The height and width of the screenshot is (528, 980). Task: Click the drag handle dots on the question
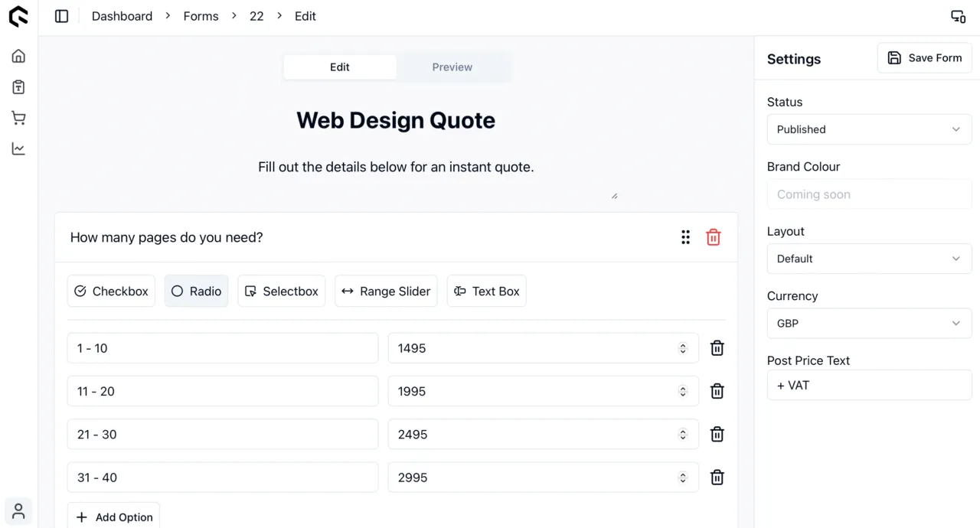685,237
